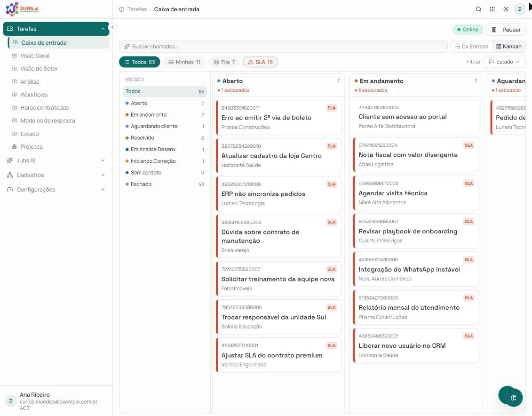Filter by Em andamento state
Screen dimensions: 532x416
pyautogui.click(x=165, y=115)
